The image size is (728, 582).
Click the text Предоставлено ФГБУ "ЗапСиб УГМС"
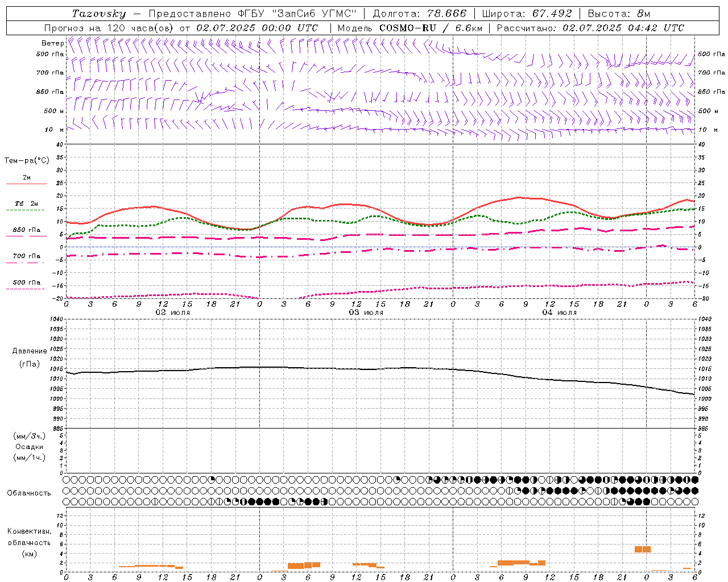pyautogui.click(x=252, y=14)
